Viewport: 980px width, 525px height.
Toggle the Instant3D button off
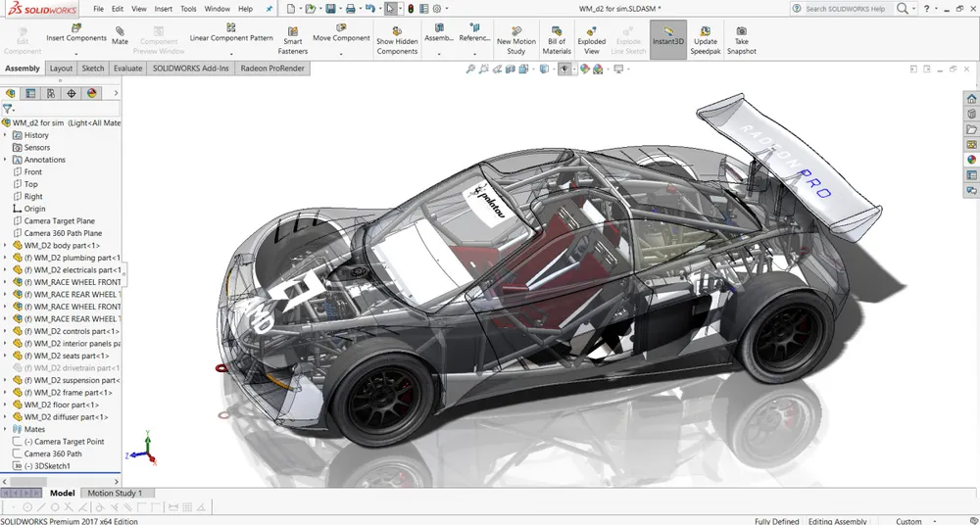point(667,39)
